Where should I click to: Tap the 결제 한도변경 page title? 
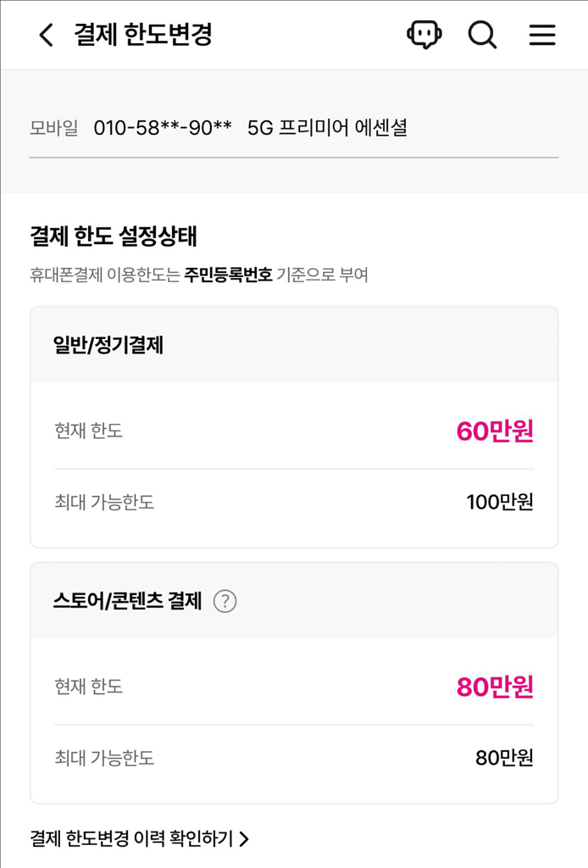(x=130, y=35)
